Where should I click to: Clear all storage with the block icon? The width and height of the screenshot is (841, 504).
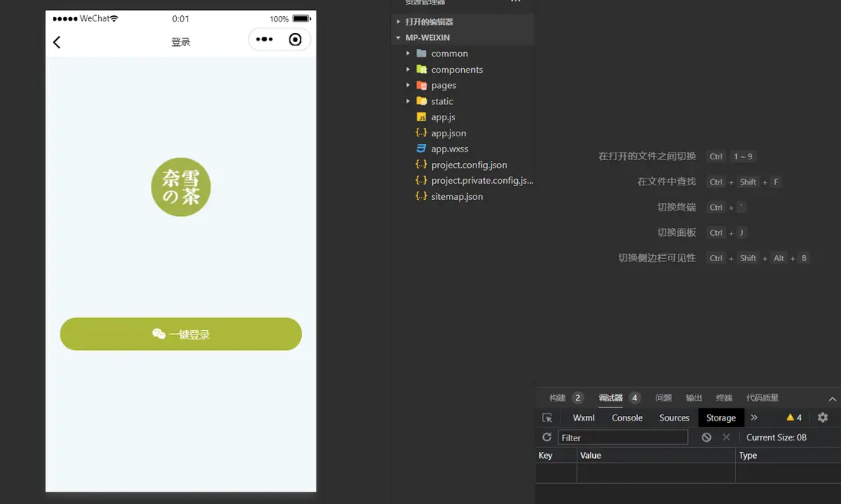click(x=706, y=437)
